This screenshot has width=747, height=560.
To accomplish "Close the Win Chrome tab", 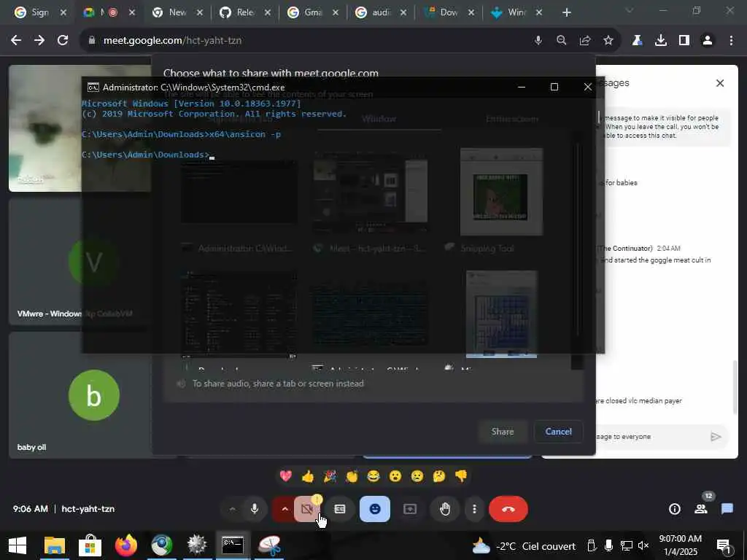I will tap(539, 12).
